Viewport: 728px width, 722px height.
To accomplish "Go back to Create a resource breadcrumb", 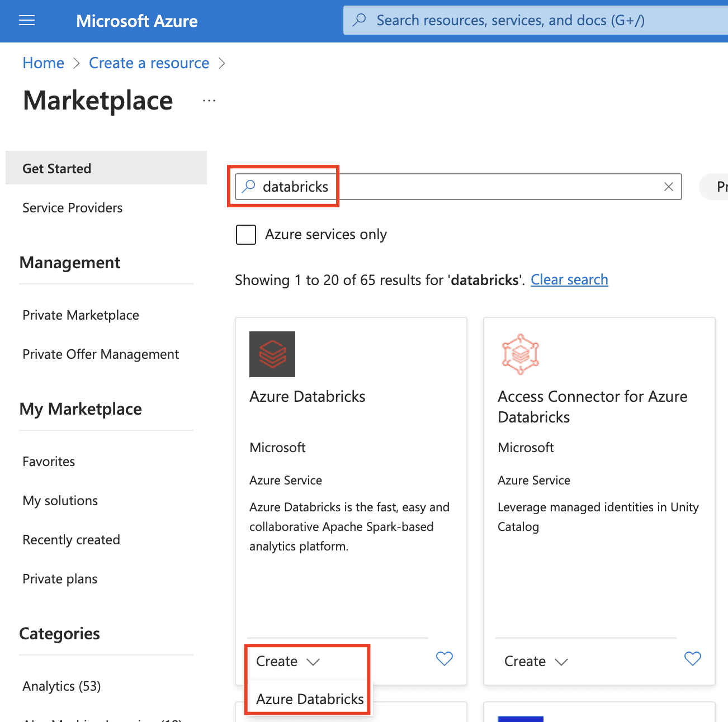I will (x=149, y=63).
